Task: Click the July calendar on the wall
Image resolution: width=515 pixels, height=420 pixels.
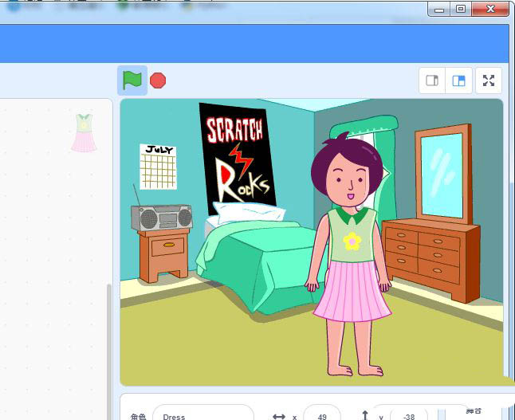Action: point(158,167)
